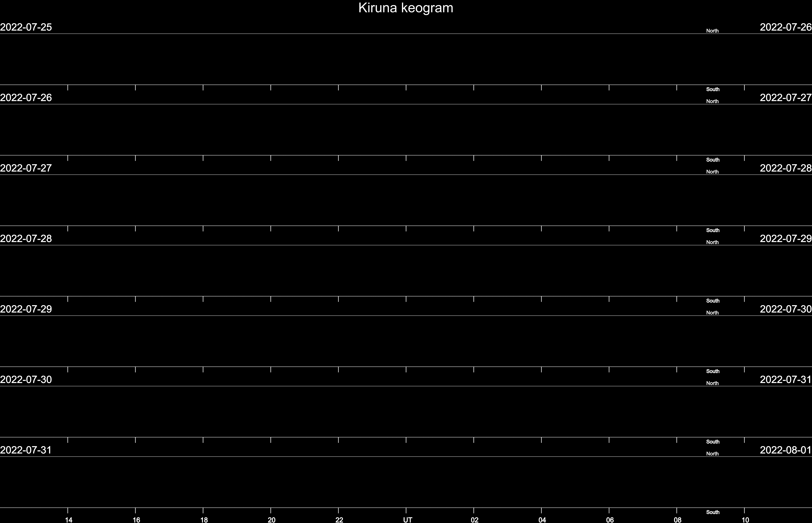Viewport: 812px width, 523px height.
Task: Click the "14" hour axis label
Action: click(x=69, y=520)
